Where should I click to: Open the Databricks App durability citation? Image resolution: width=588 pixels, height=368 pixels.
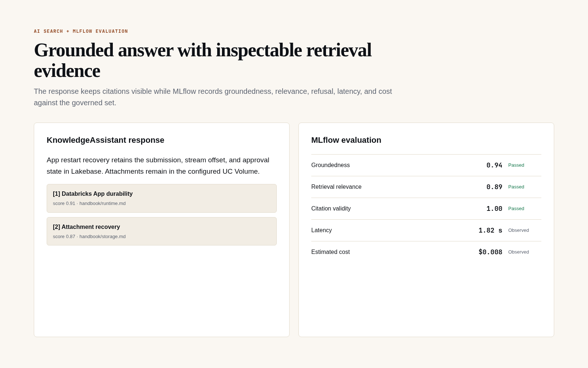162,198
